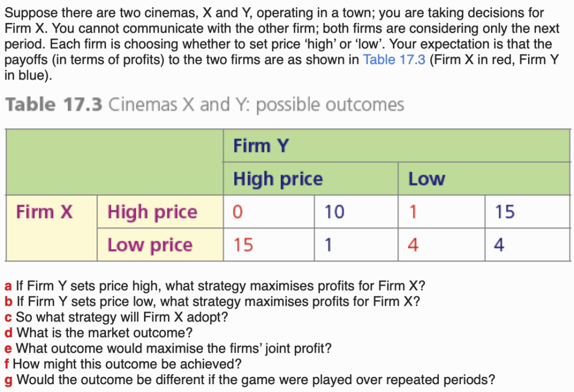Click the red letter "g" question marker
Screen dimensions: 574x392
(x=8, y=380)
